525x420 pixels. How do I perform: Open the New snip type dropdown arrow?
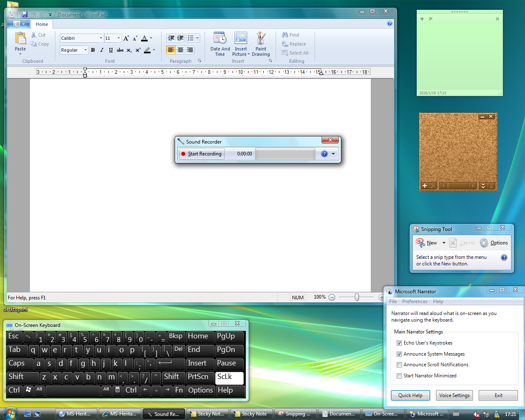444,243
